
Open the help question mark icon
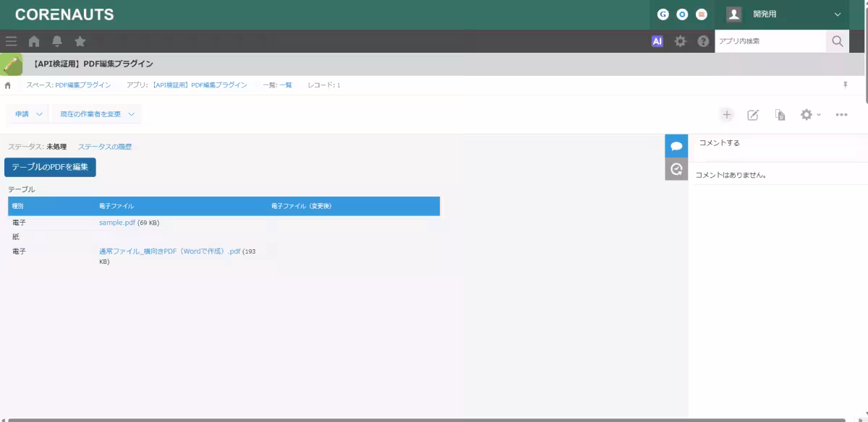pos(703,41)
